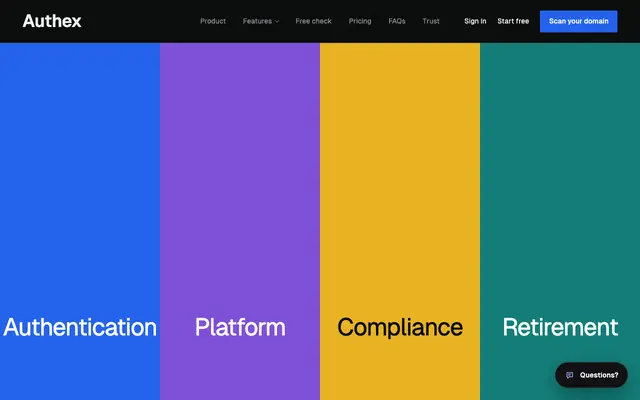Open the Questions? chat button

pyautogui.click(x=591, y=375)
